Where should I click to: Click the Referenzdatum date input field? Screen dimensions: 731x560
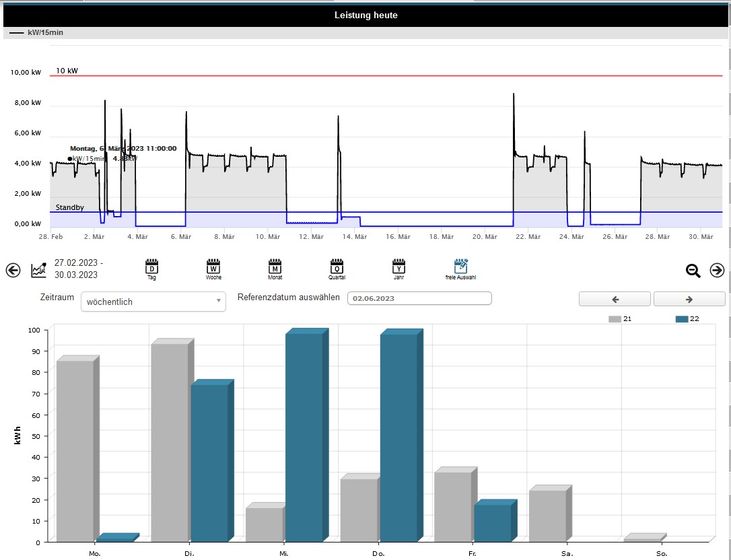point(419,298)
